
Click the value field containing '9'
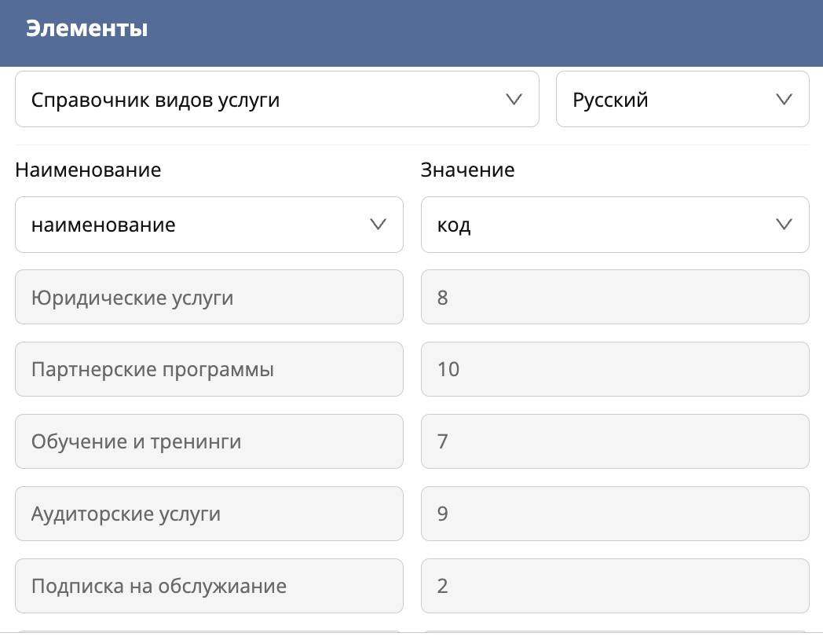tap(615, 514)
